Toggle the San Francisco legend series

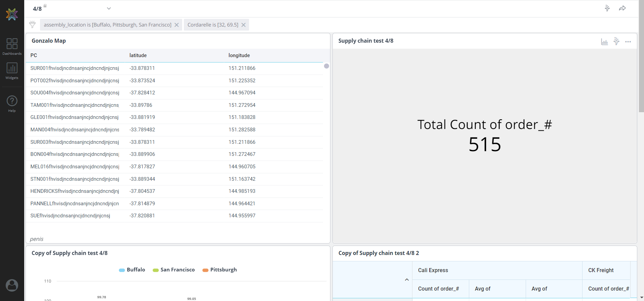(x=174, y=270)
